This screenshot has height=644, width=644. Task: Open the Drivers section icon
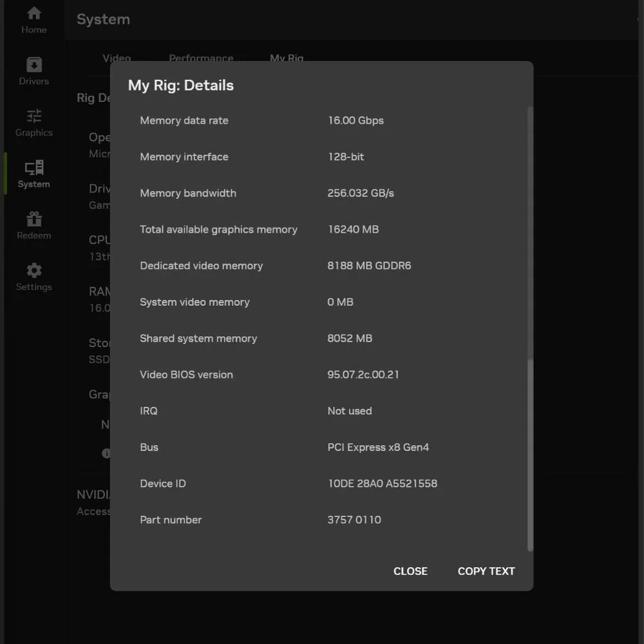(33, 64)
